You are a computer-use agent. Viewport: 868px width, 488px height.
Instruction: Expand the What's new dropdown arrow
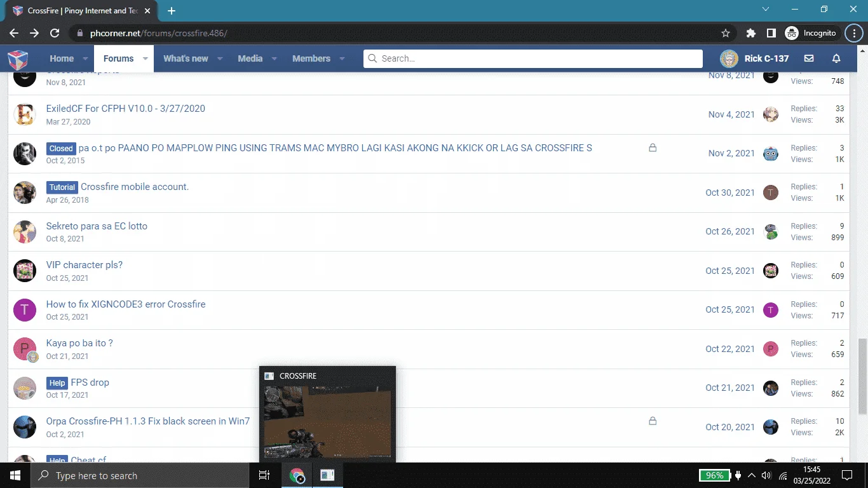[220, 59]
